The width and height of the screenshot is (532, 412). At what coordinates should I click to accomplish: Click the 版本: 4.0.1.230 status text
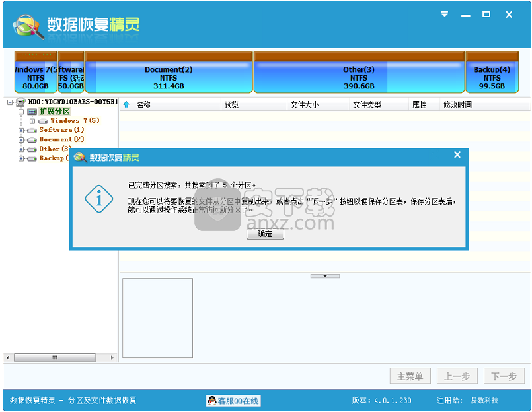click(382, 401)
